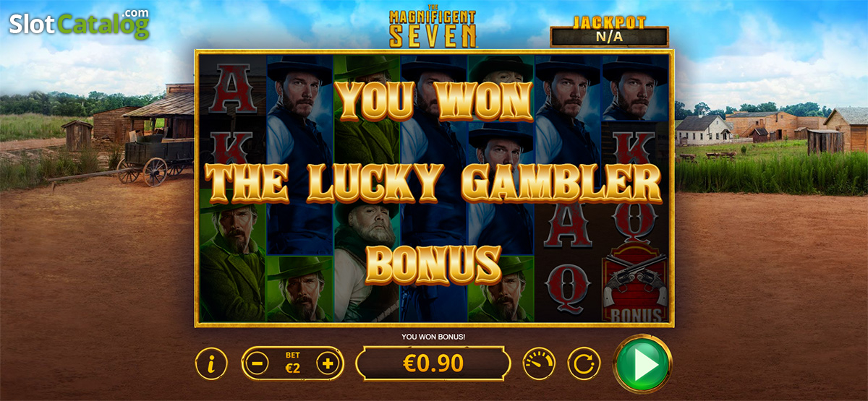Increase bet with the plus button
Image resolution: width=868 pixels, height=401 pixels.
(328, 363)
